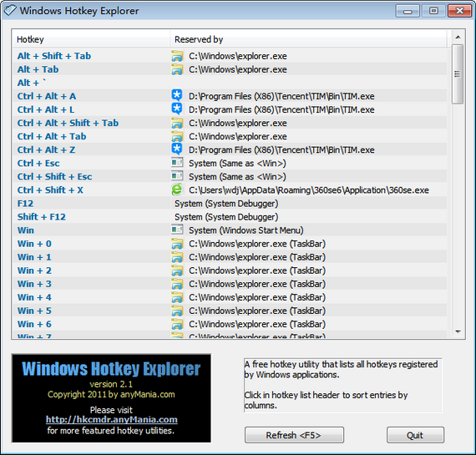Select Ctrl + Alt + Shift + Tab hotkey
Image resolution: width=476 pixels, height=455 pixels.
(68, 123)
